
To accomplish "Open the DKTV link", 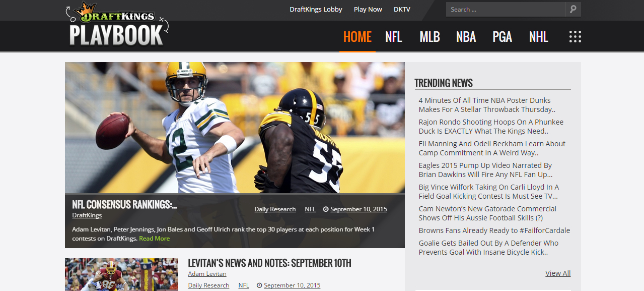I will point(402,9).
